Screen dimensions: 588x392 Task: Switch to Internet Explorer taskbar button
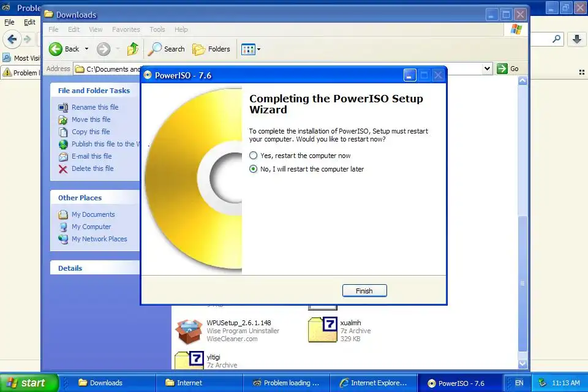[x=374, y=383]
